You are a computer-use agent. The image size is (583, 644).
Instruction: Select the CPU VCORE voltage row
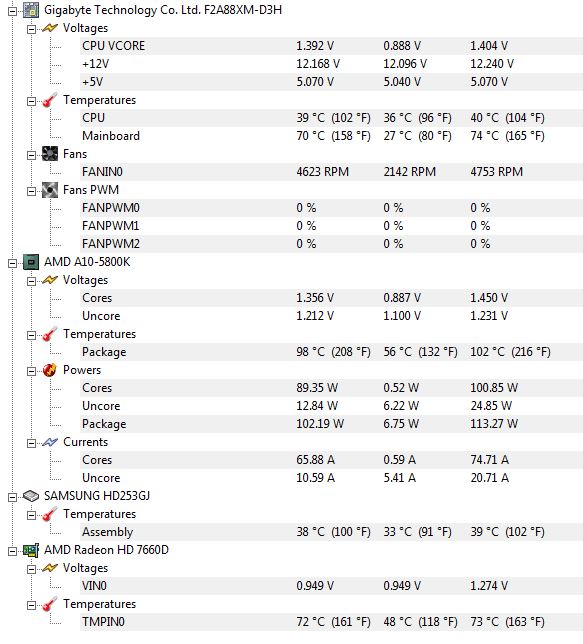click(331, 46)
